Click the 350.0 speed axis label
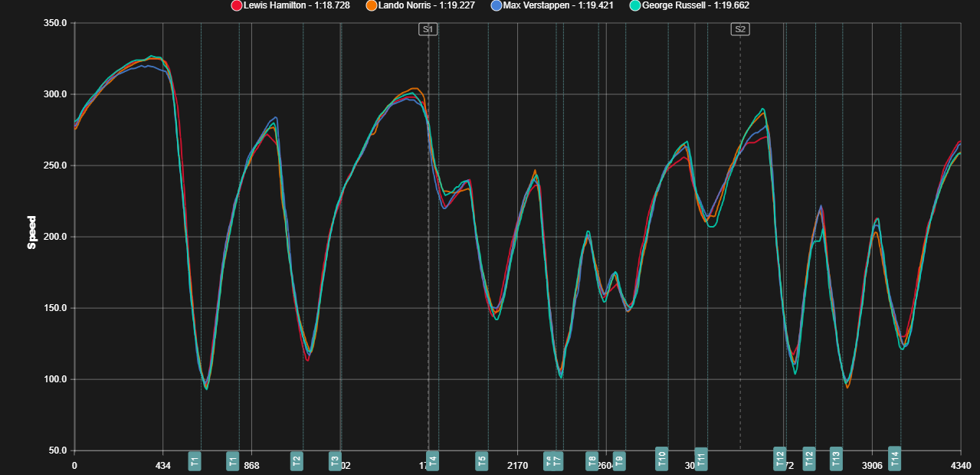980x475 pixels. [x=56, y=23]
